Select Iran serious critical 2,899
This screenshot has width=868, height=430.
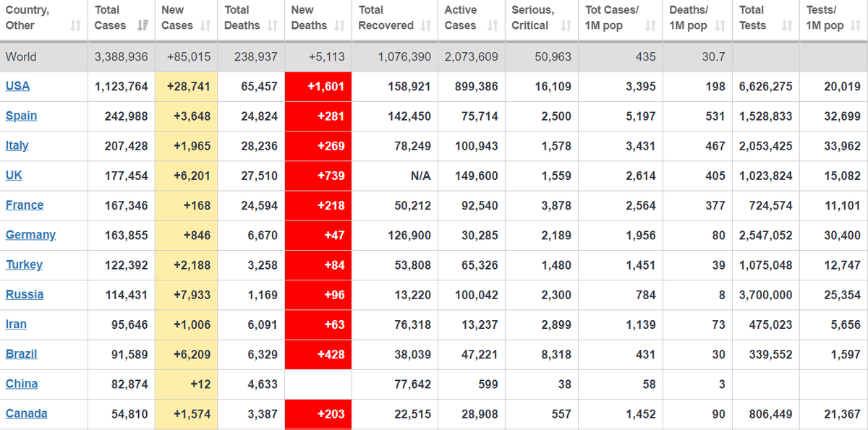(x=556, y=324)
